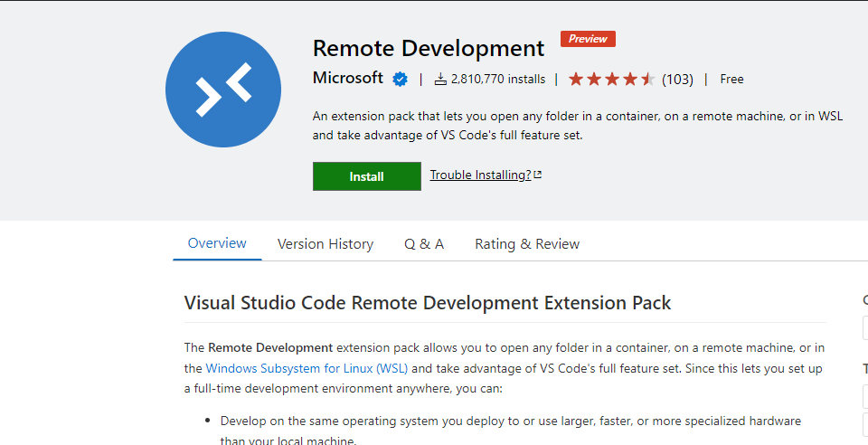This screenshot has height=445, width=868.
Task: Open the Q & A tab
Action: pyautogui.click(x=424, y=243)
